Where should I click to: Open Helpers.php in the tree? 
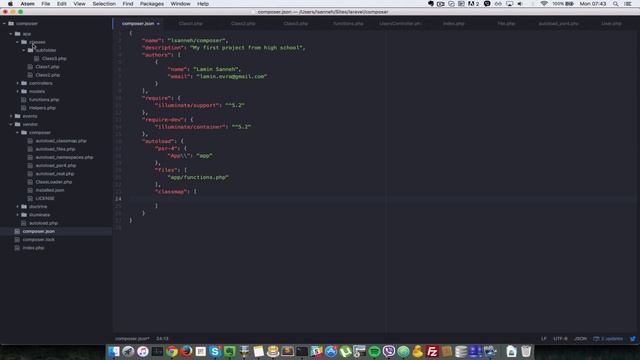tap(42, 108)
